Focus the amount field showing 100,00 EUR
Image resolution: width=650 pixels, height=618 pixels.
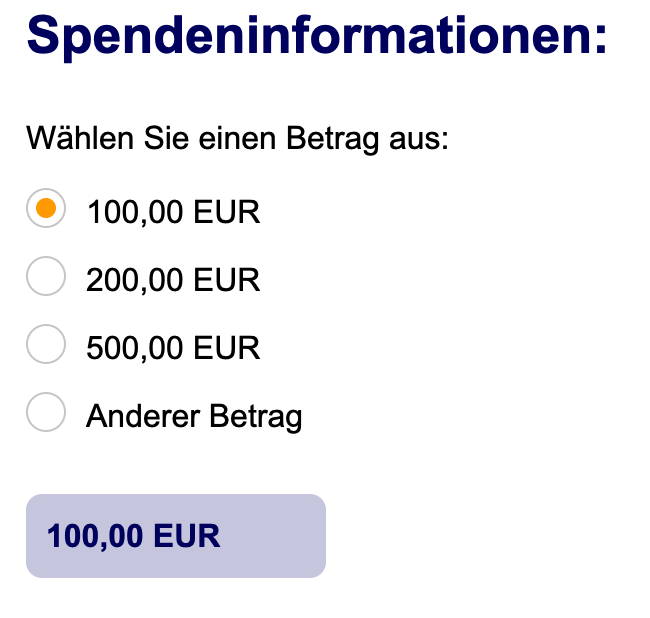[x=175, y=535]
